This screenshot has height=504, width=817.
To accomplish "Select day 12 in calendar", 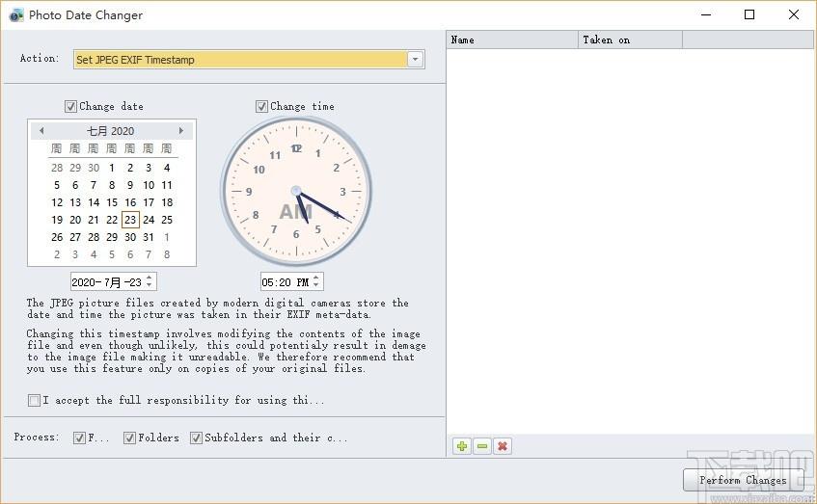I will tap(57, 202).
